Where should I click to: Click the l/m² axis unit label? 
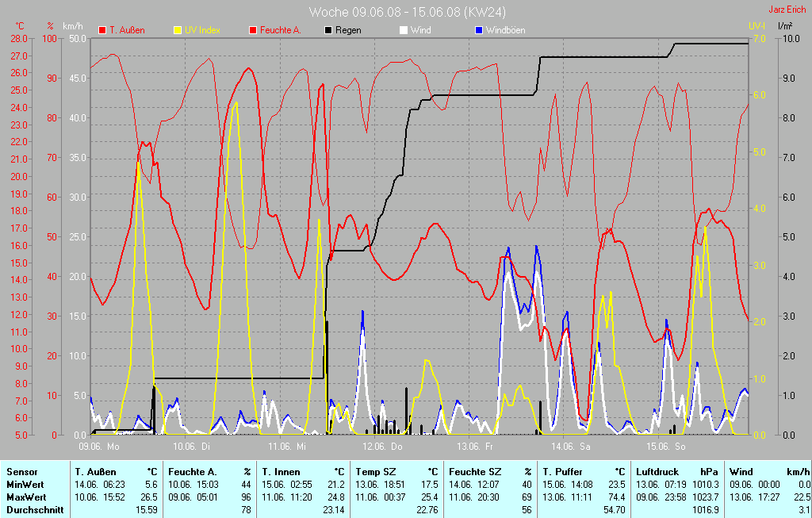click(x=785, y=26)
